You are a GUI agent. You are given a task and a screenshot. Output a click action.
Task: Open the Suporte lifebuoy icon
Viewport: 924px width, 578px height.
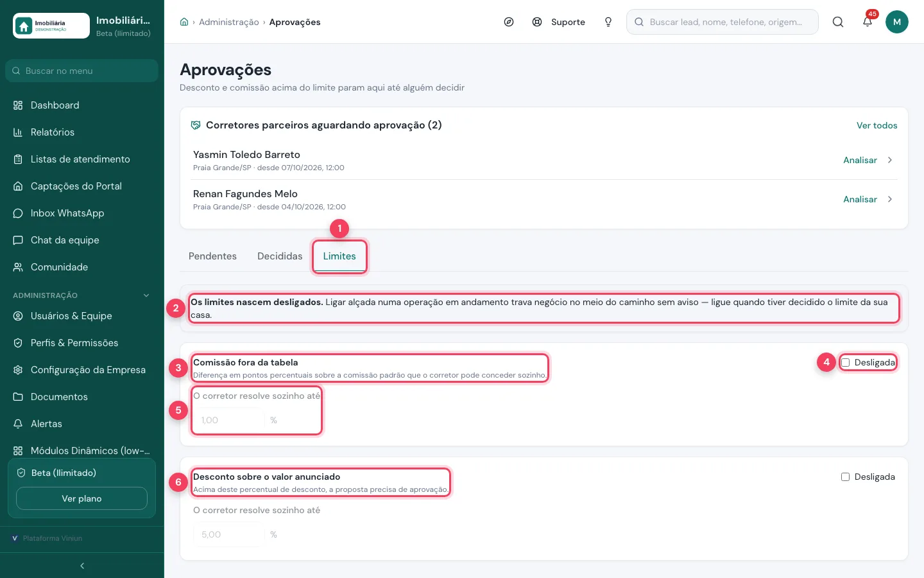click(537, 22)
